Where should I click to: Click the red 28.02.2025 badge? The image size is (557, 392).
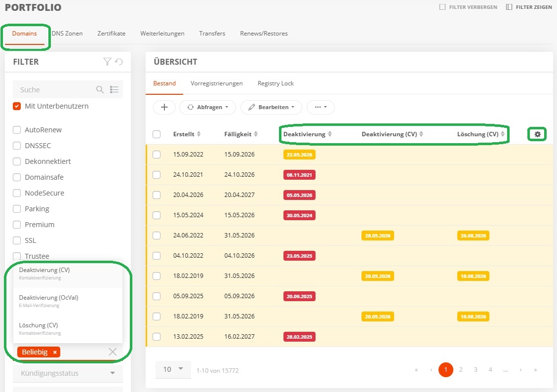pyautogui.click(x=299, y=337)
